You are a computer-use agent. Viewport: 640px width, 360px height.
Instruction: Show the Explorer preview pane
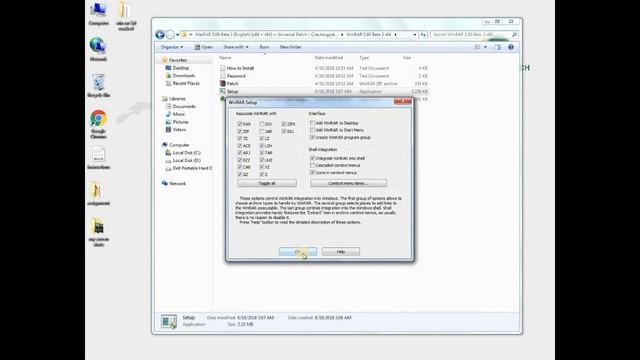(498, 47)
